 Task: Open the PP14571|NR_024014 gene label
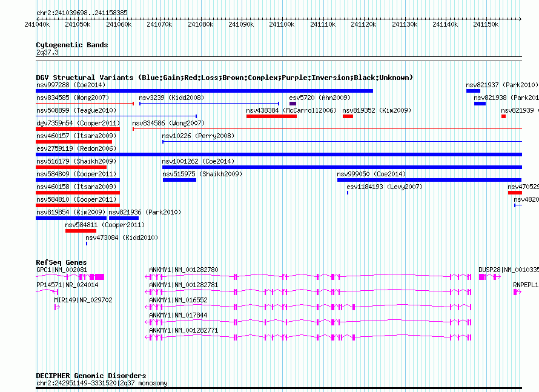(x=67, y=285)
